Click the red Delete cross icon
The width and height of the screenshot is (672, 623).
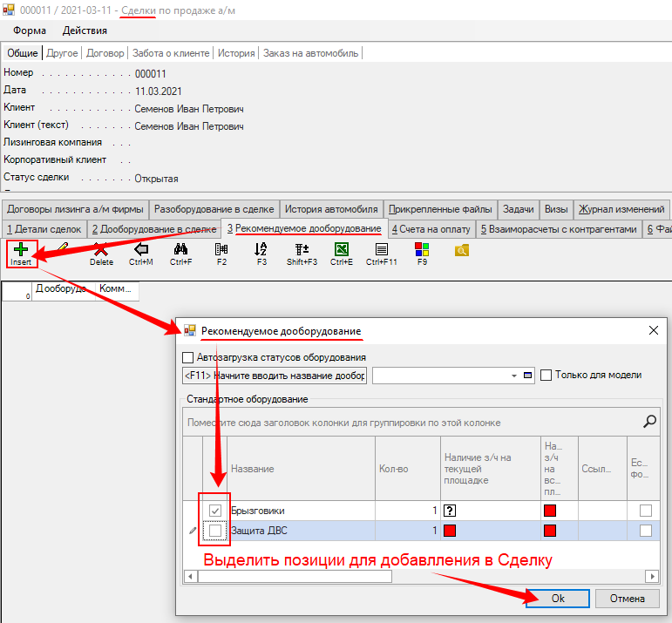click(101, 250)
